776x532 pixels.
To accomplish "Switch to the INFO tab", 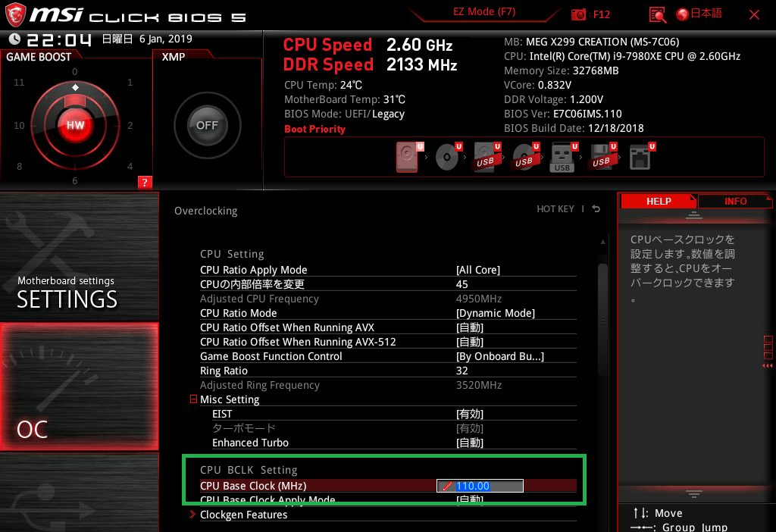I will coord(735,202).
